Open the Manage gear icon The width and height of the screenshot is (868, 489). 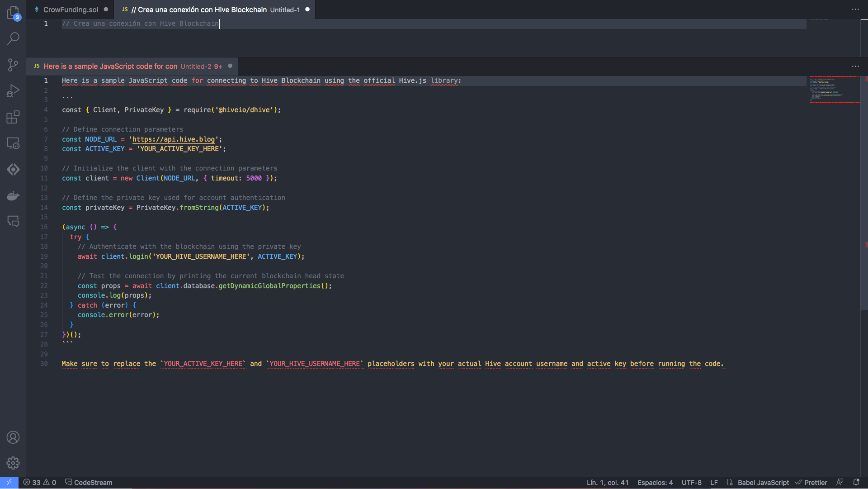[13, 463]
